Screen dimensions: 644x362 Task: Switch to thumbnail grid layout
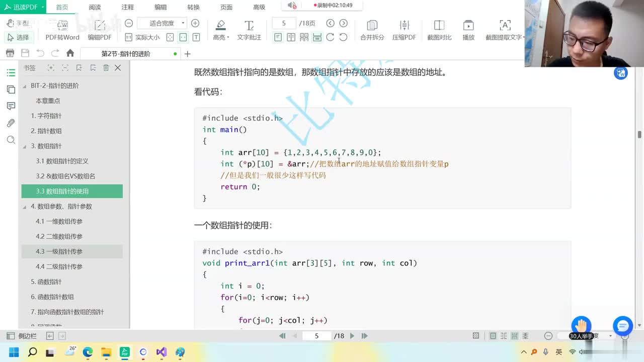[x=304, y=37]
